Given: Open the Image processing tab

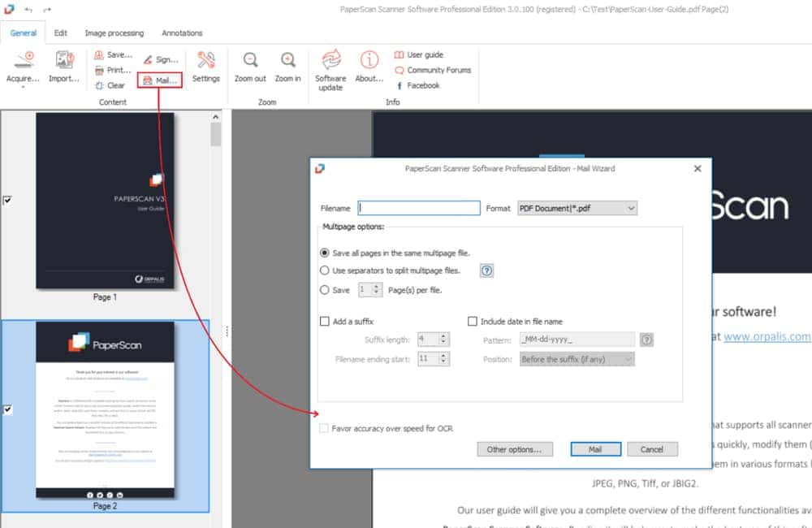Looking at the screenshot, I should (114, 32).
